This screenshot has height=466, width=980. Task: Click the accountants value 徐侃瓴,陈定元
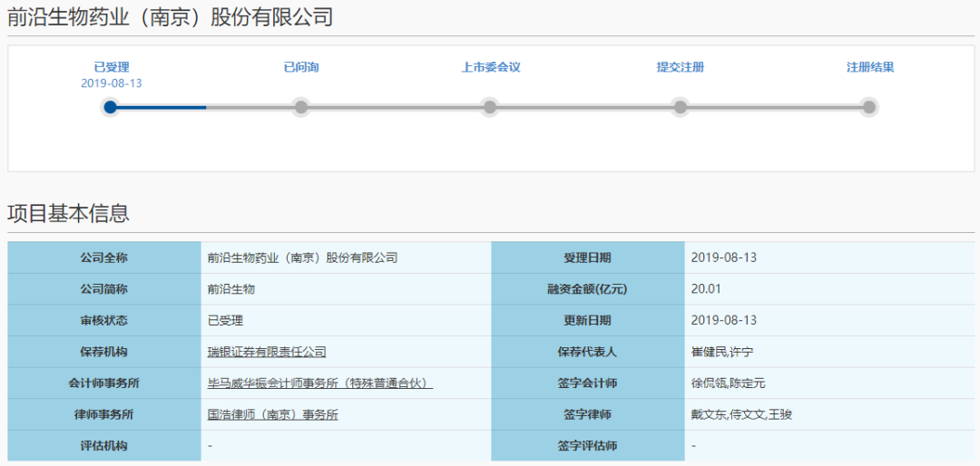tap(728, 383)
